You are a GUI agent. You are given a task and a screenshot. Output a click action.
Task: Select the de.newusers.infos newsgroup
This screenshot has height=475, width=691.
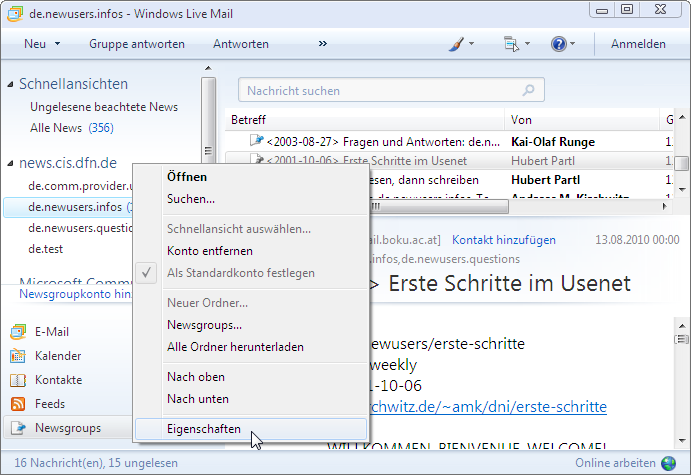pos(68,207)
